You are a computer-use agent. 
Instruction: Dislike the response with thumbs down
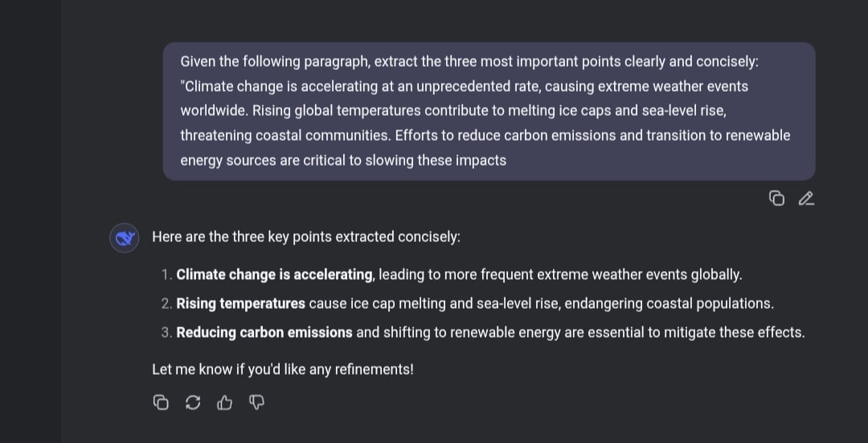tap(257, 403)
